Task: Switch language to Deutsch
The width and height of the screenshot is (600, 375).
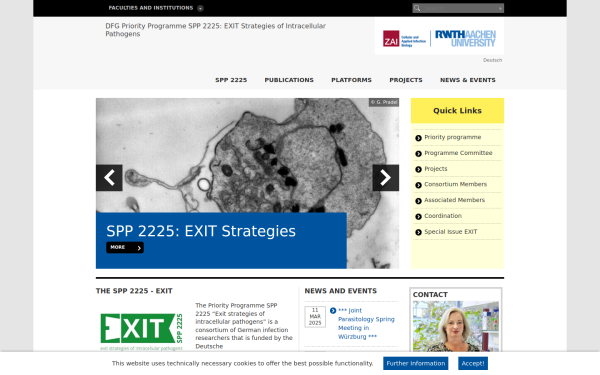Action: pyautogui.click(x=492, y=60)
